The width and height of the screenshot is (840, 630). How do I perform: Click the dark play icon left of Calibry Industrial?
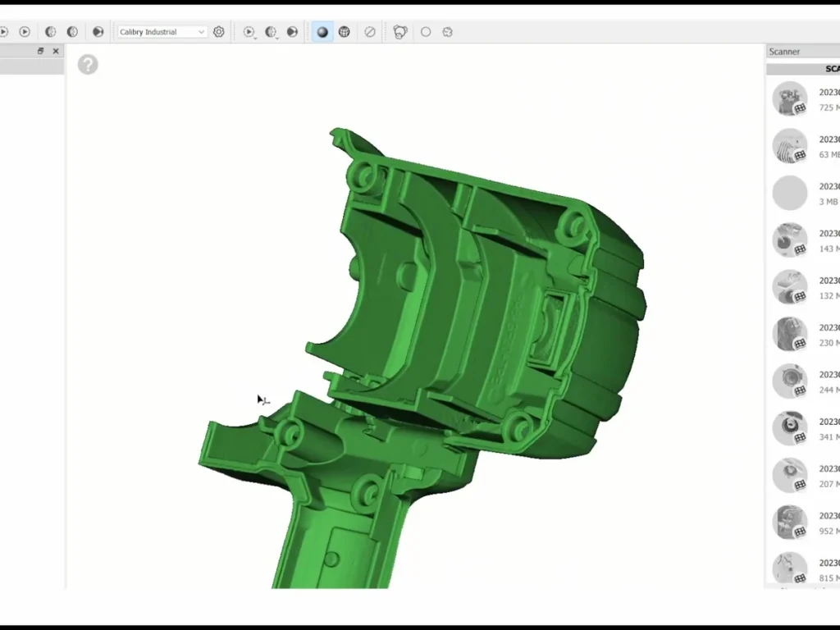click(x=98, y=32)
